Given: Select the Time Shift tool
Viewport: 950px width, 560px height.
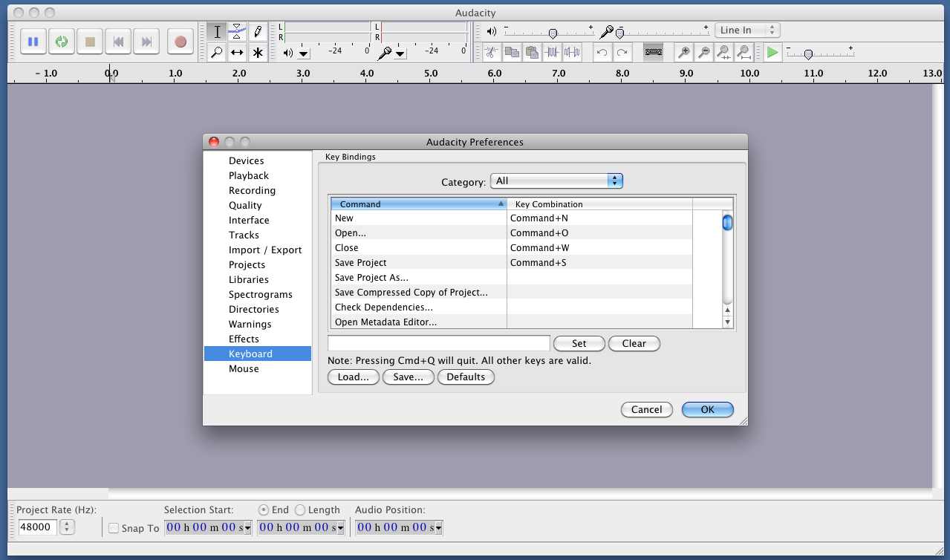Looking at the screenshot, I should point(237,53).
